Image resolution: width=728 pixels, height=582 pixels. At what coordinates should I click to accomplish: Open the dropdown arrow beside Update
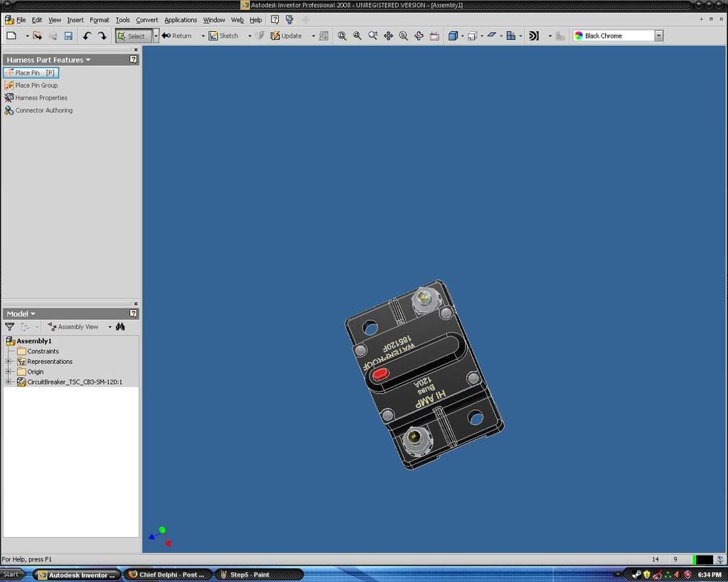pyautogui.click(x=314, y=36)
